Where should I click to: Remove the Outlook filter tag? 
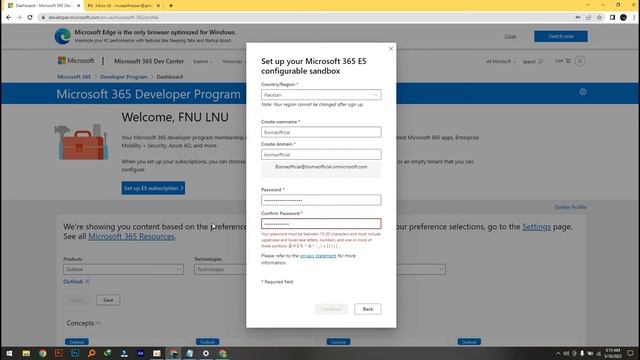[87, 282]
